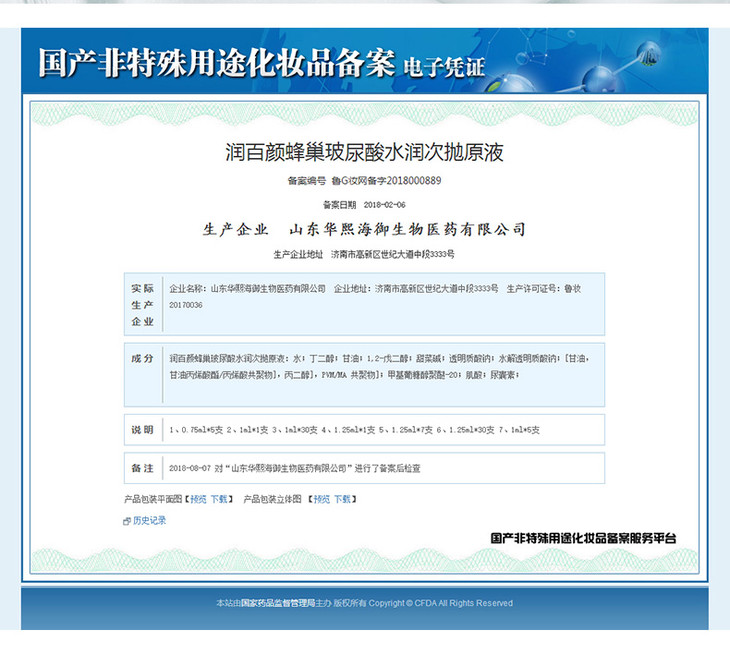Click the filing date 2018-02-06
The height and width of the screenshot is (667, 730).
(x=384, y=204)
